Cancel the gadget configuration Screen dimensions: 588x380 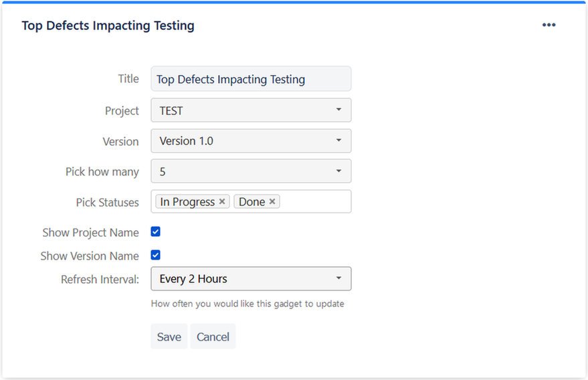(213, 337)
